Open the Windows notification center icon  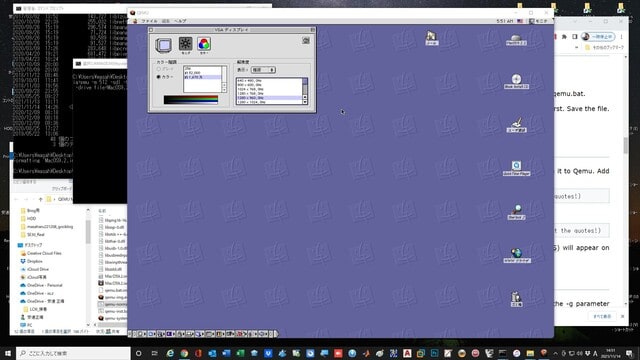click(630, 353)
